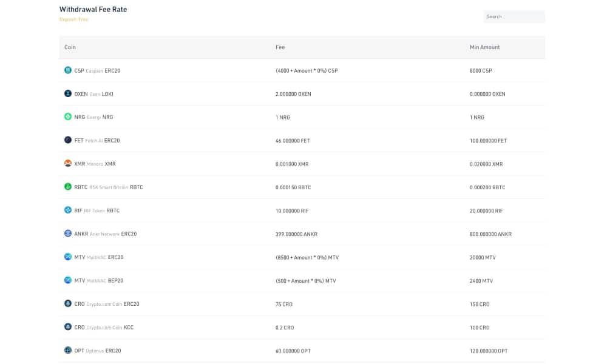The height and width of the screenshot is (364, 607).
Task: Select the OPT Optimus coin icon
Action: (x=68, y=350)
